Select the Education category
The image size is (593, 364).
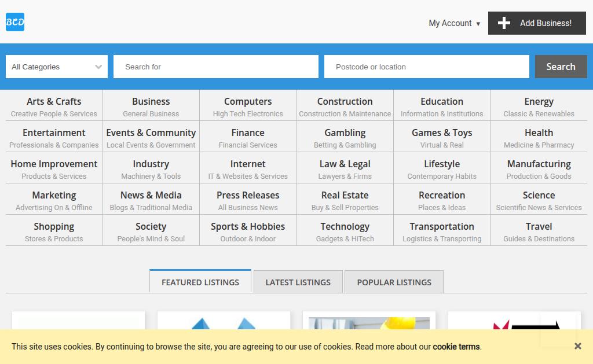click(x=442, y=101)
